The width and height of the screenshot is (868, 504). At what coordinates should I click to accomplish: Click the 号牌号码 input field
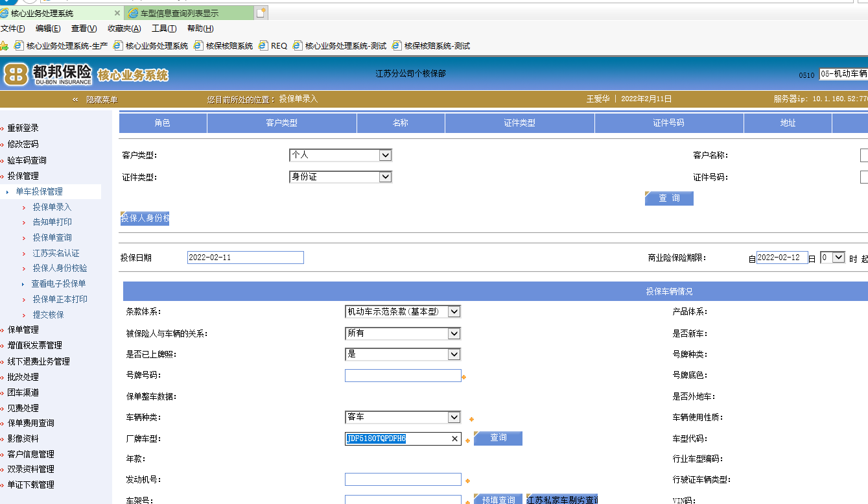[403, 376]
